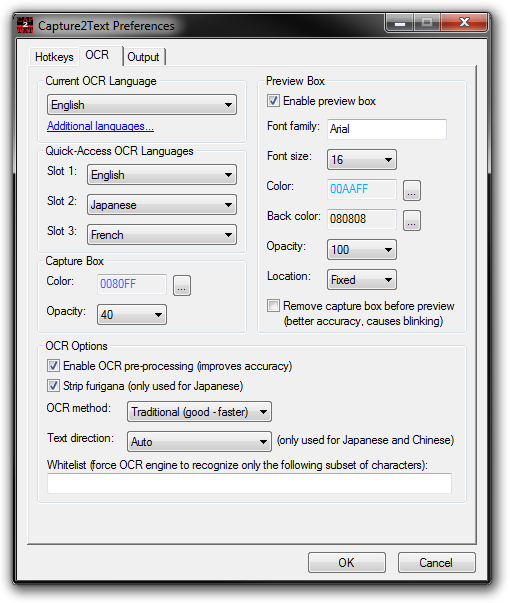The width and height of the screenshot is (510, 603).
Task: Open the Preview Box Color picker button
Action: click(412, 190)
